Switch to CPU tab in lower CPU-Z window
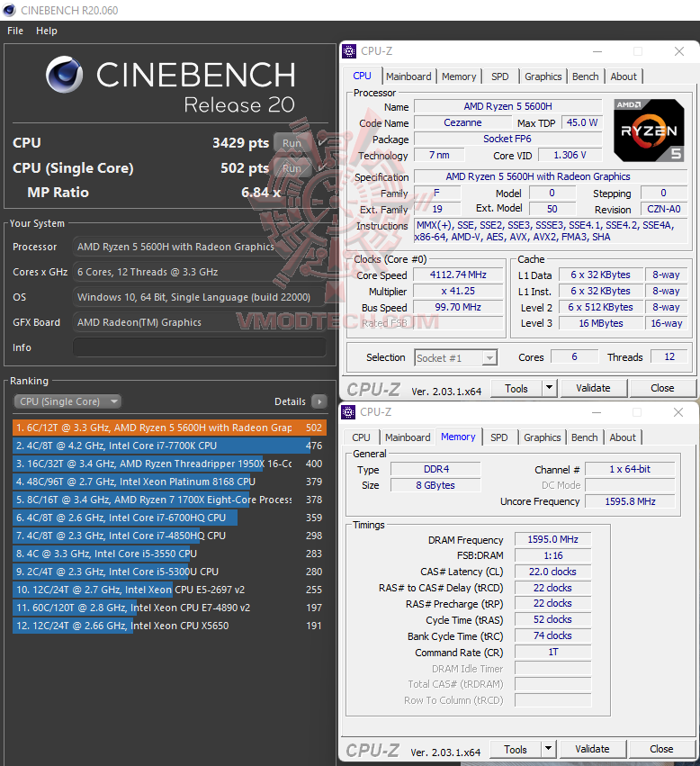 (x=361, y=437)
